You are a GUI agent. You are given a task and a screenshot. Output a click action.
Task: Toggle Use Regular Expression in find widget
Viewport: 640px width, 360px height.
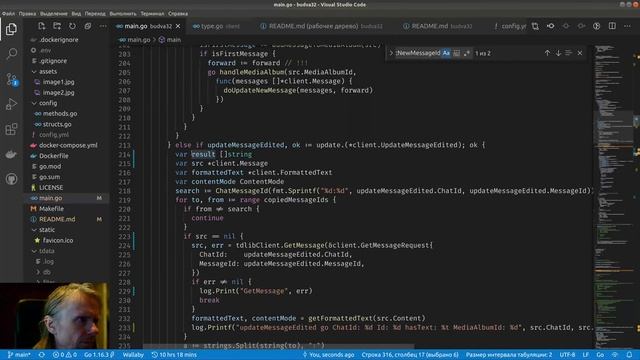[467, 53]
